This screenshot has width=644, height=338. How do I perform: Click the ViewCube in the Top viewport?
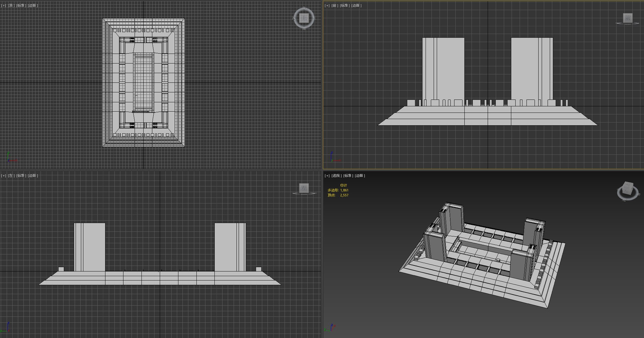pos(304,18)
